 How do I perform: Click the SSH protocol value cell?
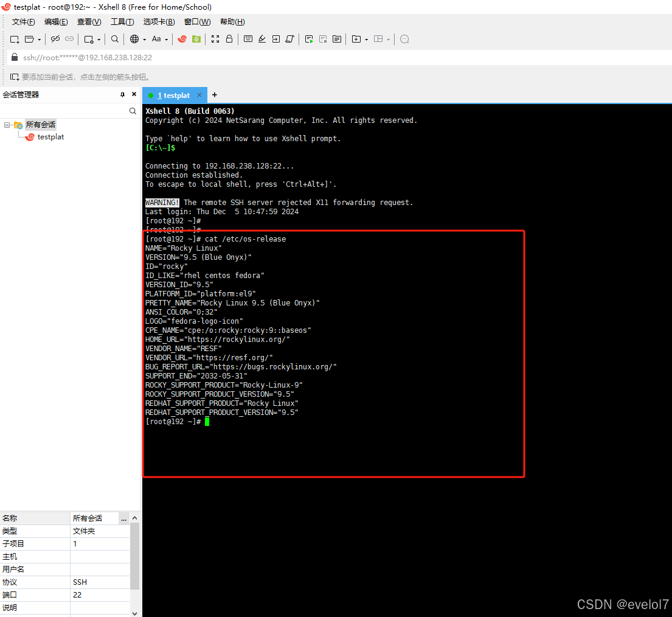(x=100, y=582)
